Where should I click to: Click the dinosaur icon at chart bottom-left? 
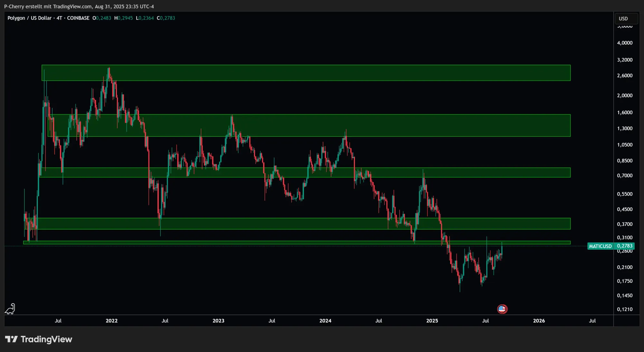10,309
